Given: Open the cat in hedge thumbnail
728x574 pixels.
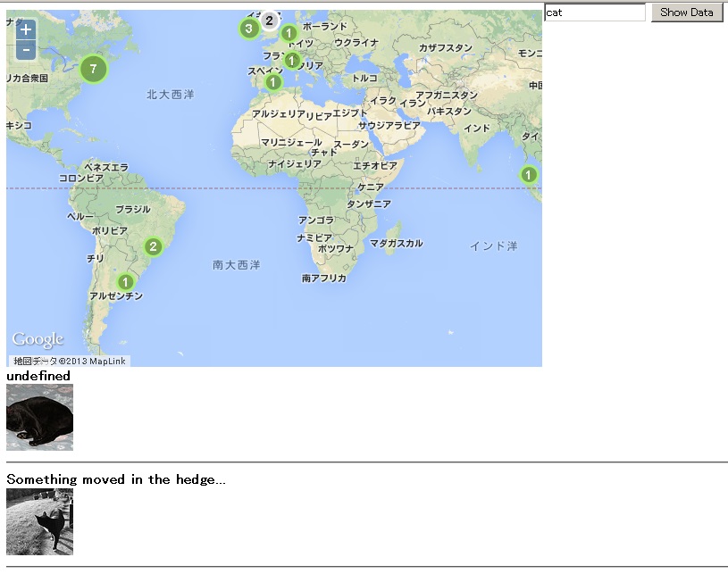Looking at the screenshot, I should (39, 521).
